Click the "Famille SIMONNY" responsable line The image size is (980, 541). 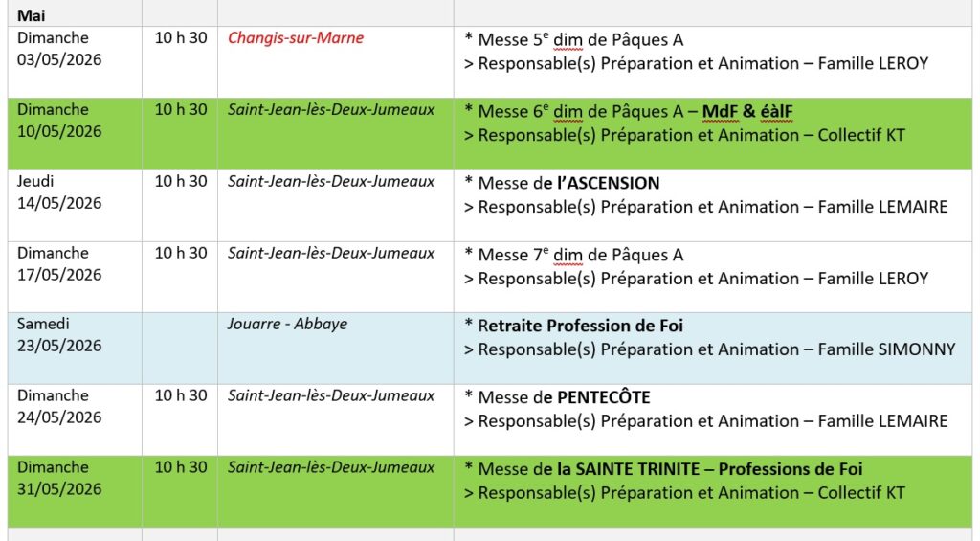click(x=886, y=349)
